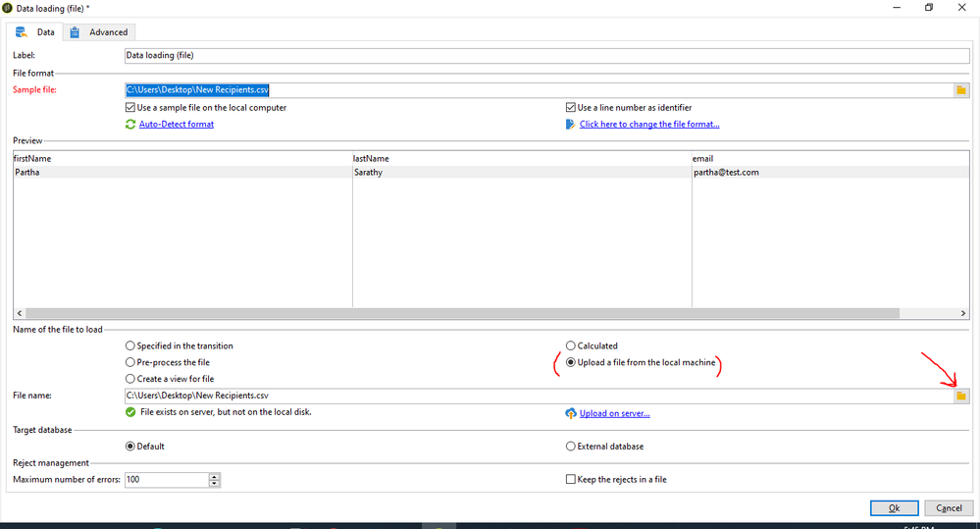Increase maximum number of errors stepper

point(215,476)
